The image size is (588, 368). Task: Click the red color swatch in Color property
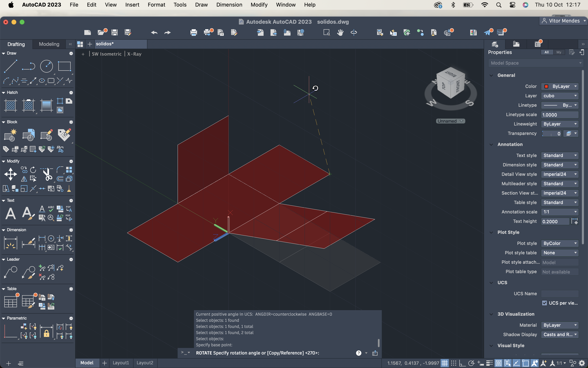pos(546,86)
